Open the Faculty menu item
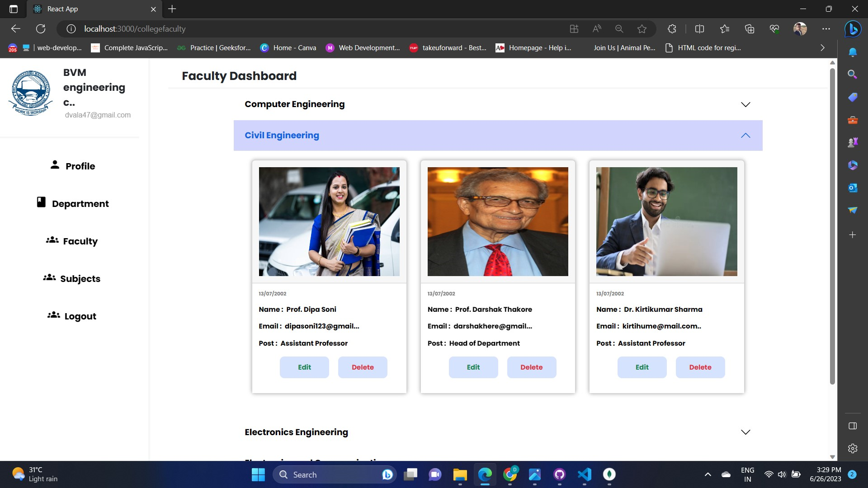Viewport: 868px width, 488px height. click(x=80, y=241)
